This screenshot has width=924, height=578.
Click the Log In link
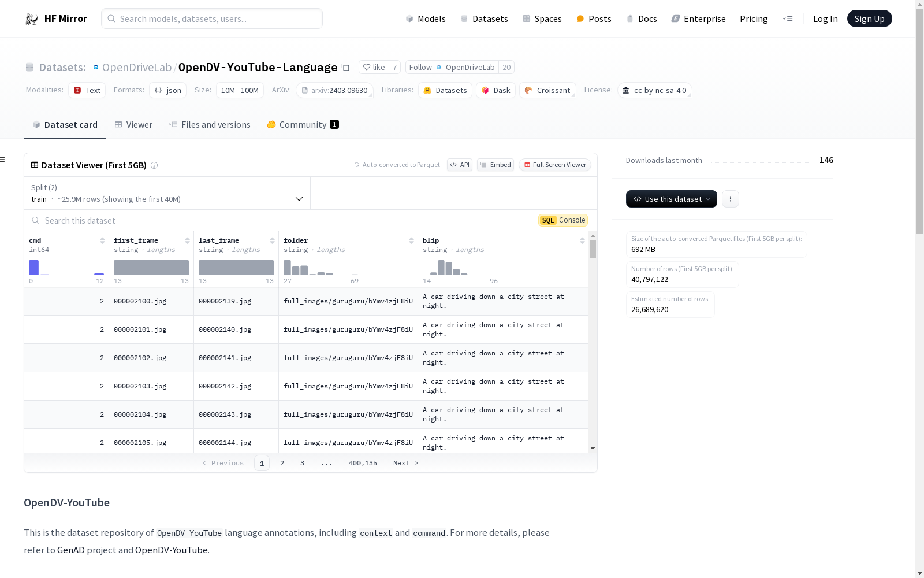[x=825, y=19]
